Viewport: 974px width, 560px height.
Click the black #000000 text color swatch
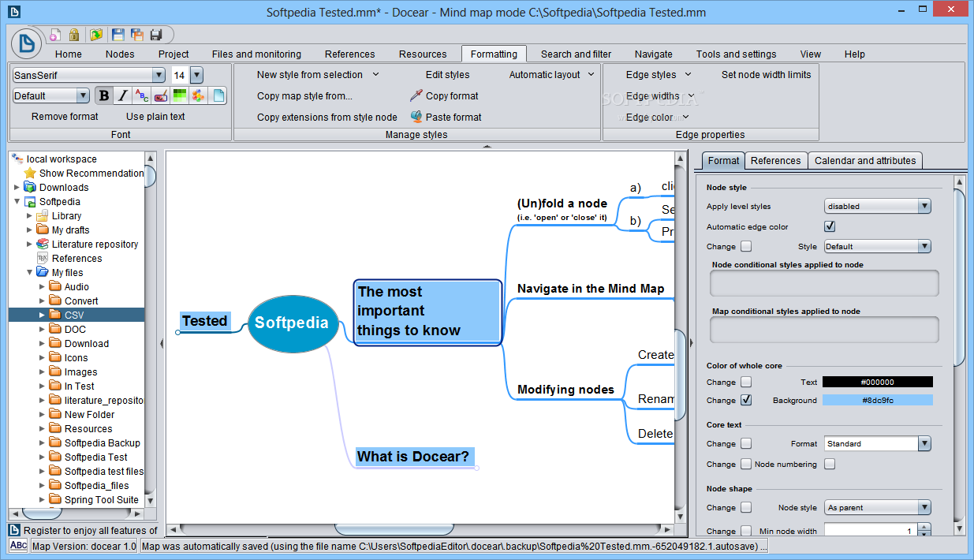pos(878,382)
